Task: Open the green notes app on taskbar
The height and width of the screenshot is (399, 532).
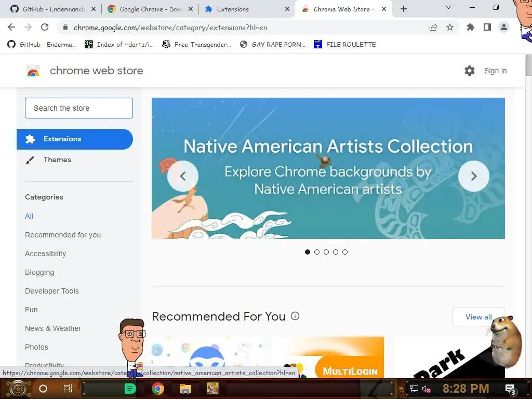Action: pyautogui.click(x=130, y=389)
